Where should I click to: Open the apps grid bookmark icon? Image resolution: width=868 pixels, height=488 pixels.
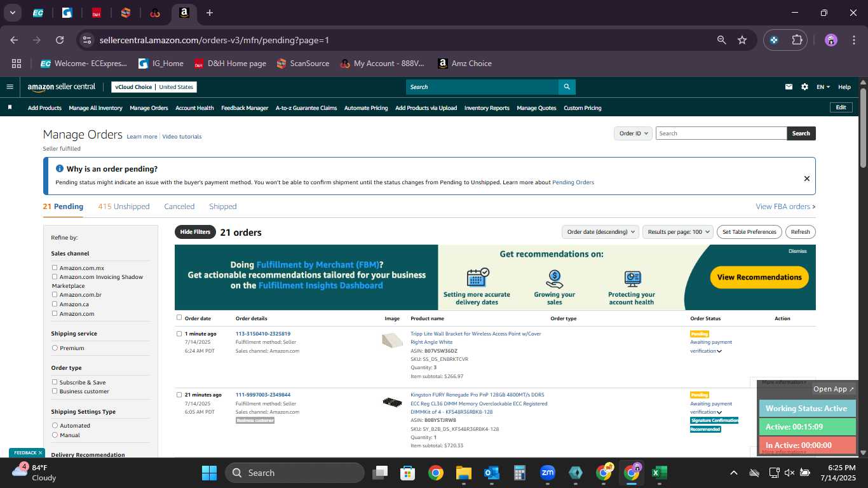coord(17,64)
